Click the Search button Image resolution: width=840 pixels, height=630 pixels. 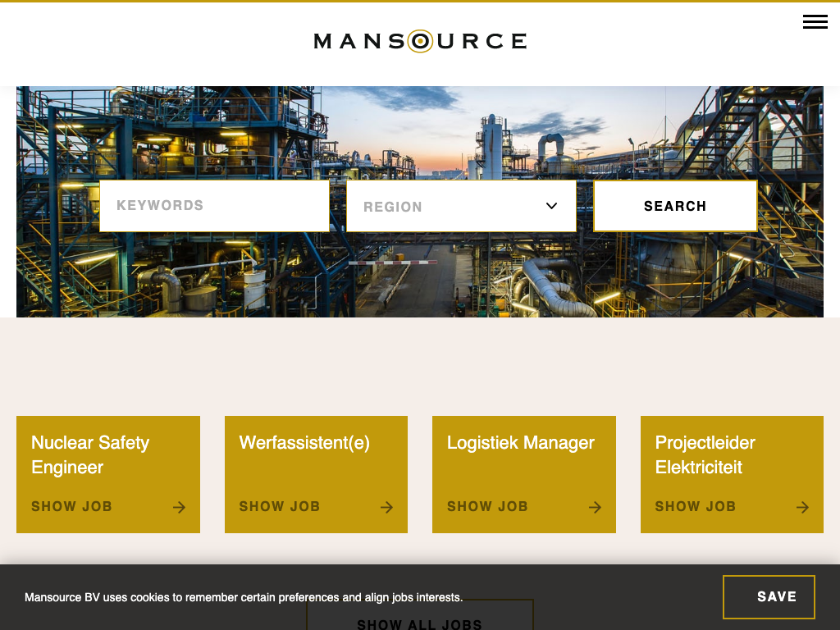[675, 206]
